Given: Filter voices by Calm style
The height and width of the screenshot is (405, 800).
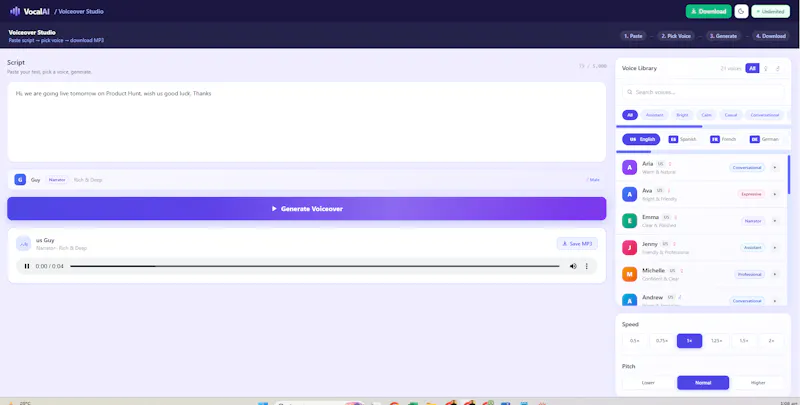Looking at the screenshot, I should click(706, 115).
